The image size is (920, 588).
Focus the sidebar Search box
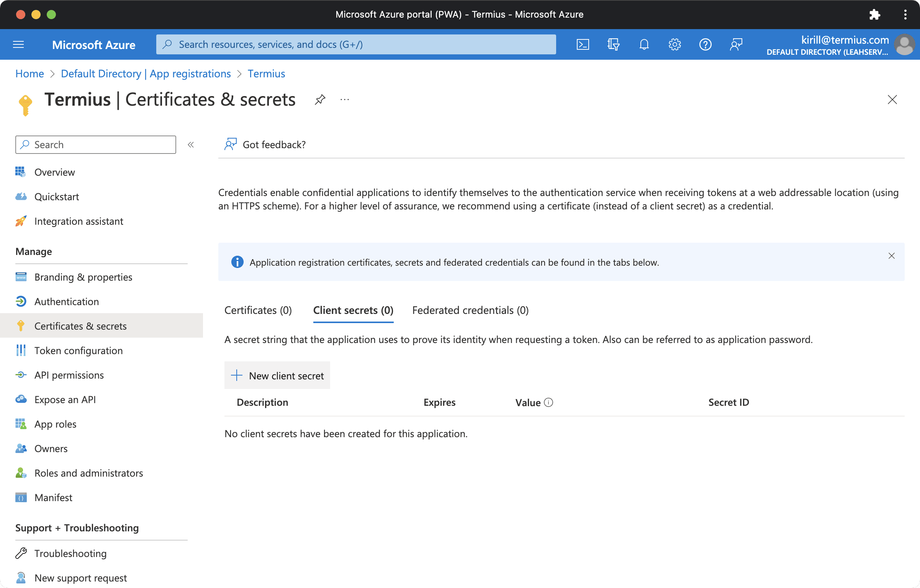click(x=96, y=145)
